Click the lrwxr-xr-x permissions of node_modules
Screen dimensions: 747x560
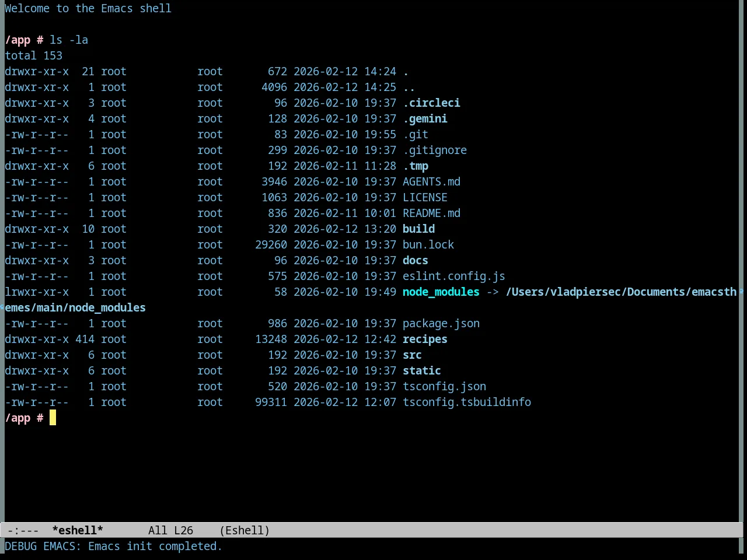coord(37,292)
